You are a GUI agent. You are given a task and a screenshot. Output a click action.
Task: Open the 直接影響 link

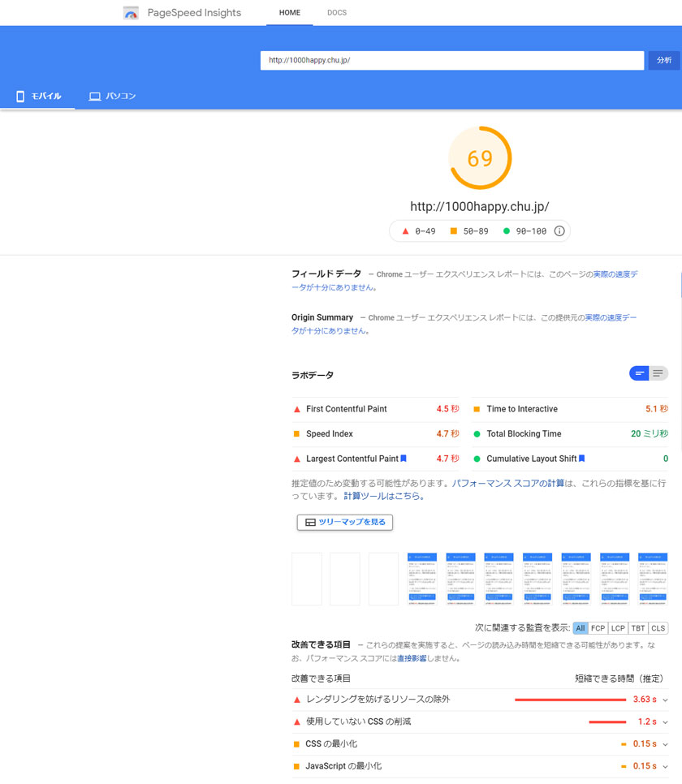point(412,658)
